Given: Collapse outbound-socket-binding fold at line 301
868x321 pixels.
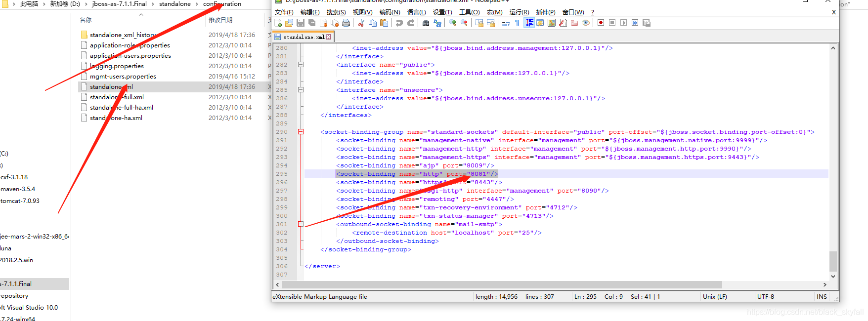Looking at the screenshot, I should (x=301, y=224).
